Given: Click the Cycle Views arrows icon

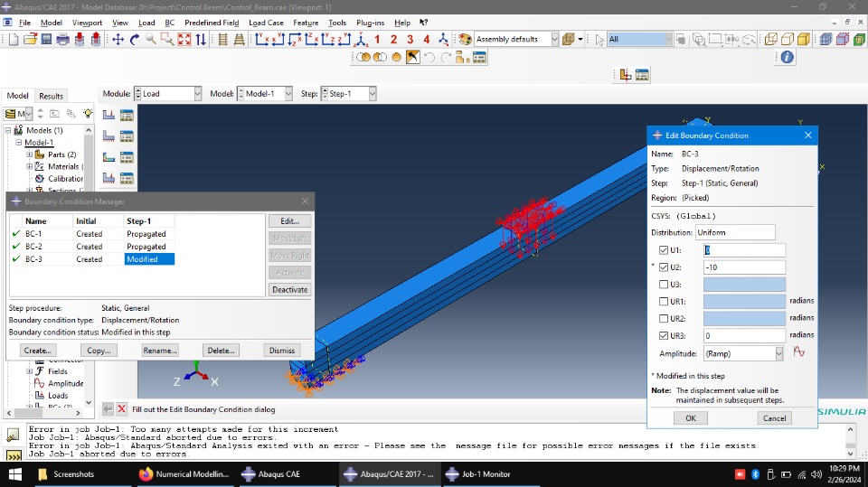Looking at the screenshot, I should 201,39.
